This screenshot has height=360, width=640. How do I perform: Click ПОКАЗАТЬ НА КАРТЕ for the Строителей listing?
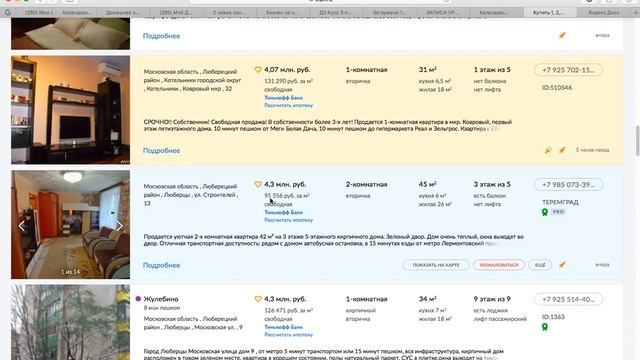[x=436, y=265]
